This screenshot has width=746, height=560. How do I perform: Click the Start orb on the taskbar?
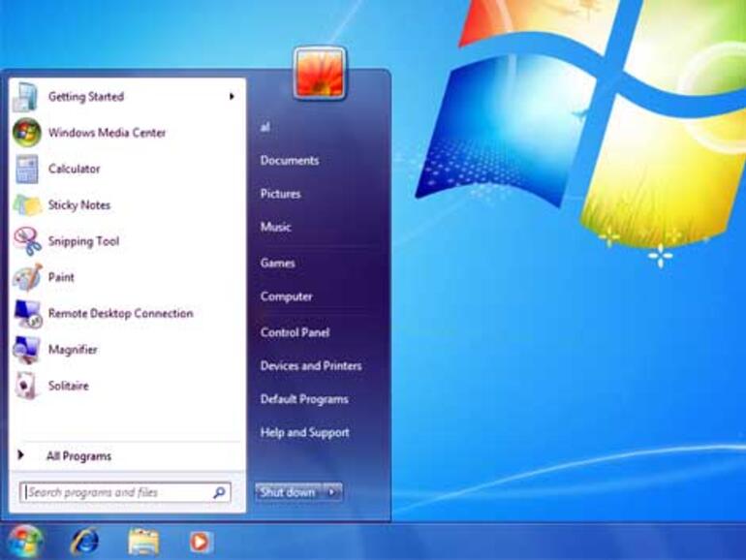point(25,541)
